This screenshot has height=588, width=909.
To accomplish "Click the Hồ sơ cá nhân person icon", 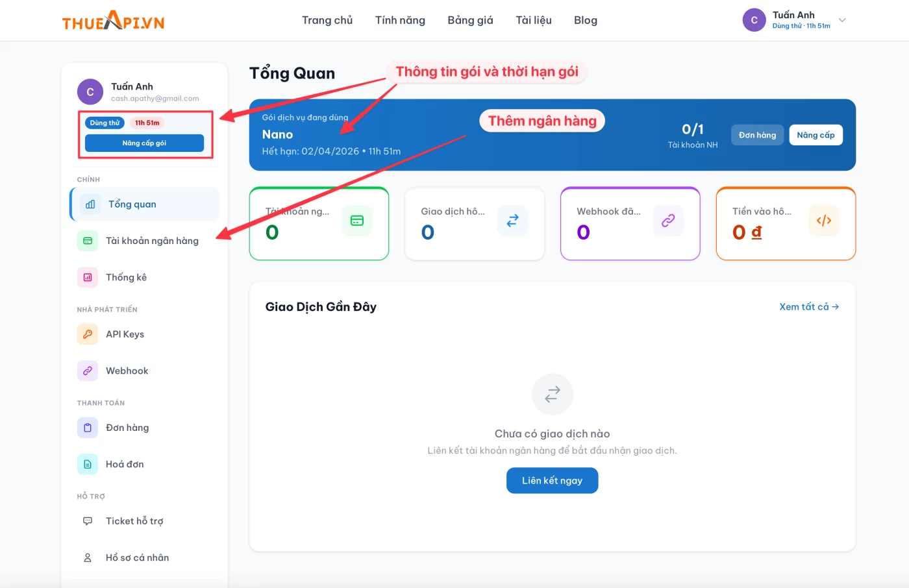I will pyautogui.click(x=88, y=557).
